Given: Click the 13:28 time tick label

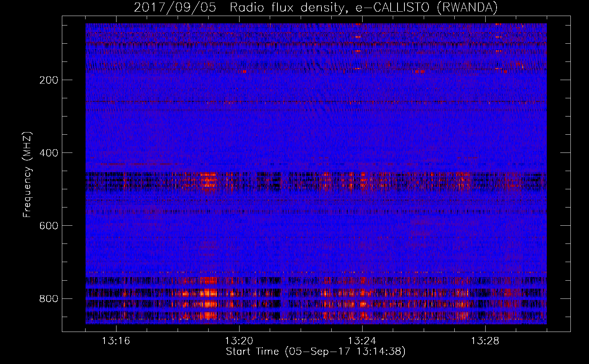Looking at the screenshot, I should click(x=485, y=341).
